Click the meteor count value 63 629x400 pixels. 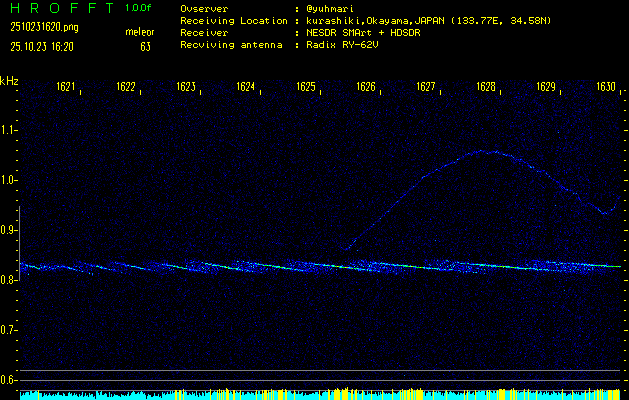click(x=145, y=46)
